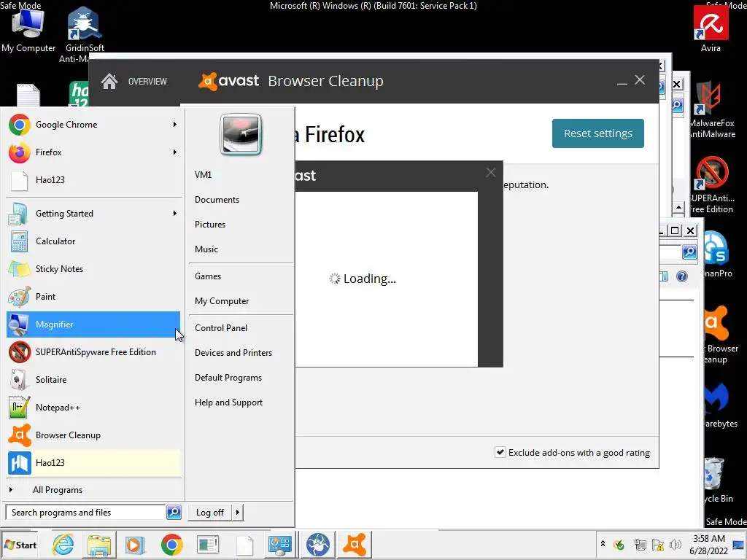Click Avast home Overview icon

109,82
